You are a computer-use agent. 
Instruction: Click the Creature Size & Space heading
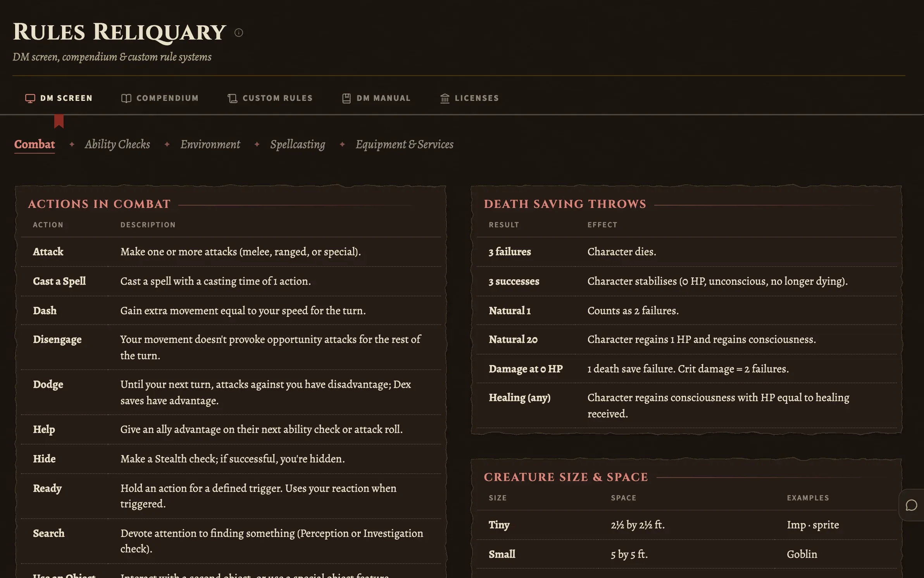tap(566, 477)
